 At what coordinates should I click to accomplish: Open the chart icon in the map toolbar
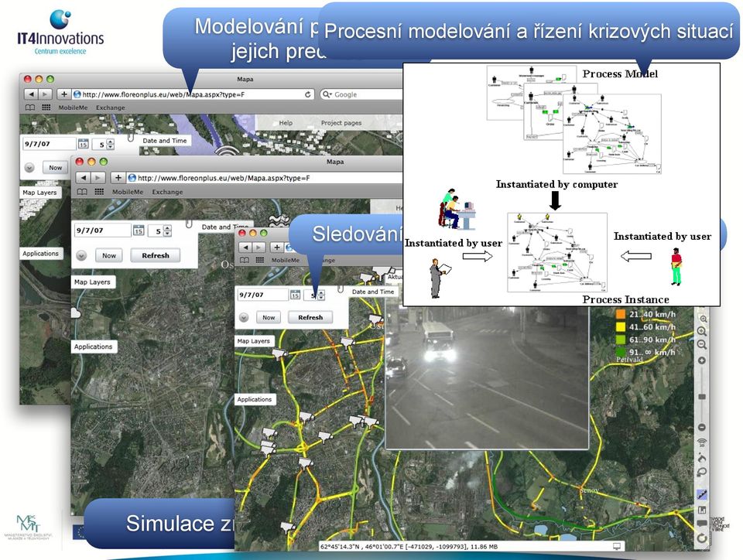[702, 510]
